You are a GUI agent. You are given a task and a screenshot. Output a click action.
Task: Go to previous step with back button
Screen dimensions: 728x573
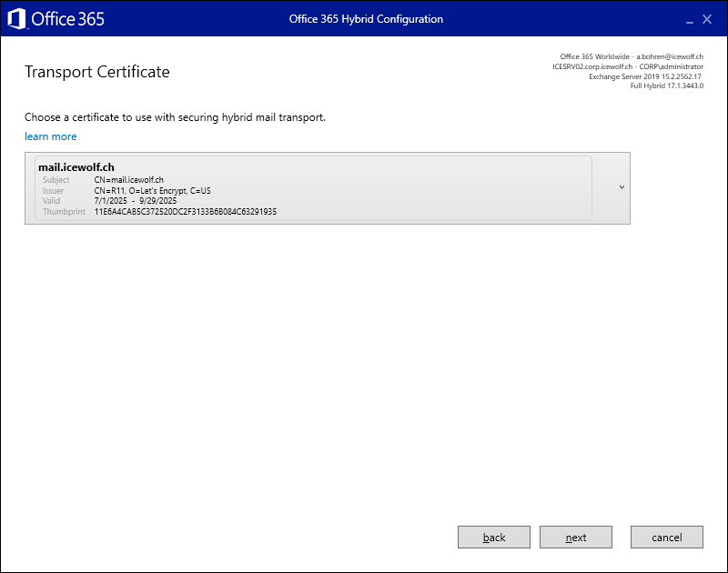click(494, 538)
